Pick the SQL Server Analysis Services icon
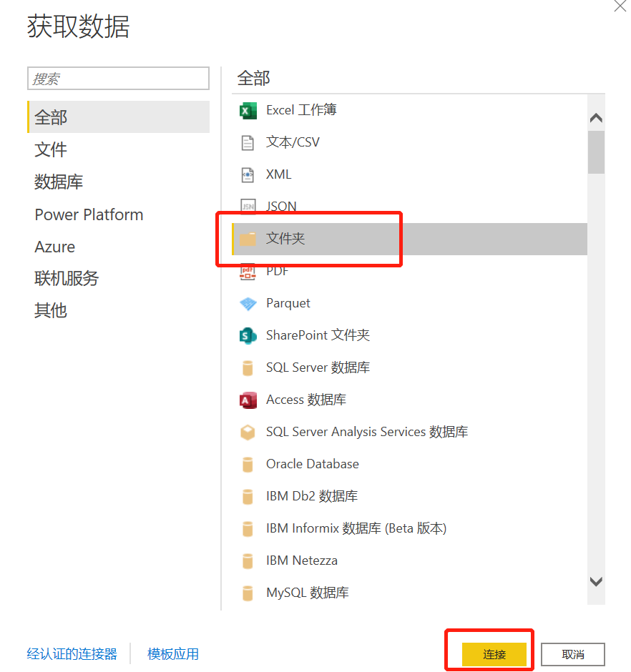 pos(248,433)
